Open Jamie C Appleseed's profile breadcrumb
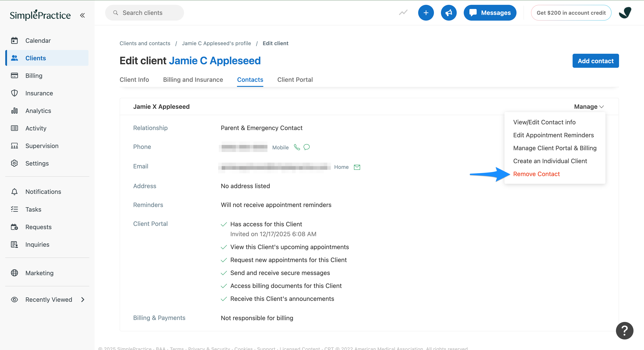644x350 pixels. point(216,43)
